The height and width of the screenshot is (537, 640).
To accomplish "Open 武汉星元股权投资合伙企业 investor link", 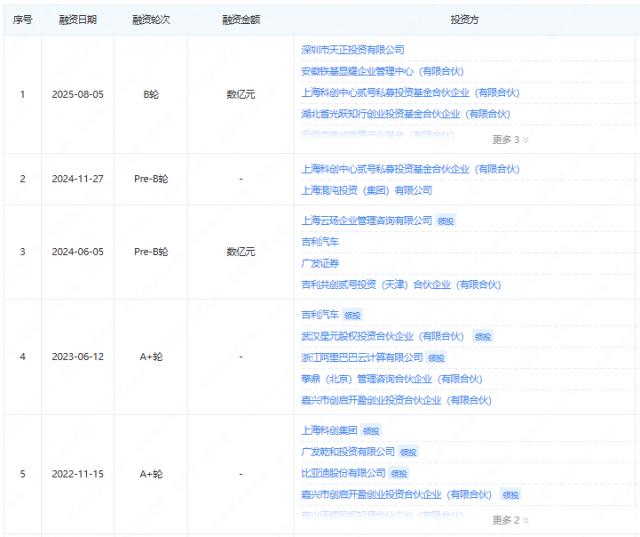I will click(382, 336).
